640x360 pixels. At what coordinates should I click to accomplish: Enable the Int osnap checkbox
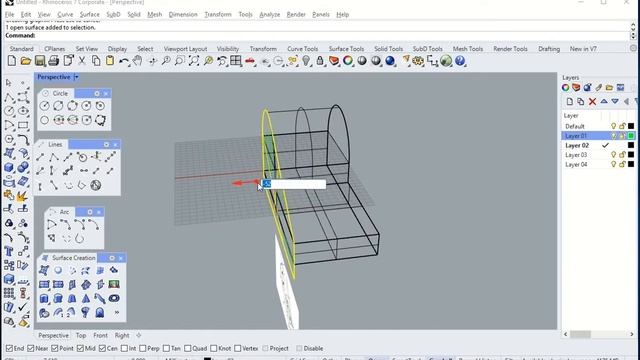124,349
